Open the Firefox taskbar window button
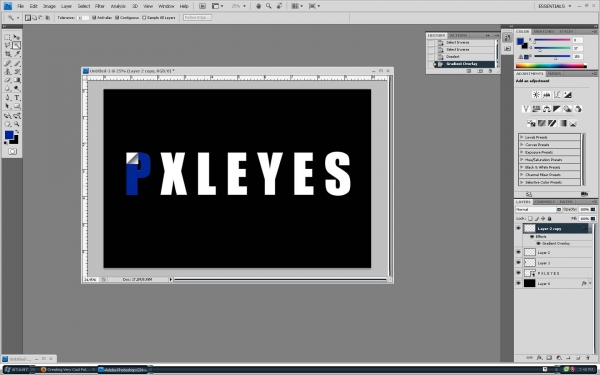Image resolution: width=600 pixels, height=375 pixels. 66,370
